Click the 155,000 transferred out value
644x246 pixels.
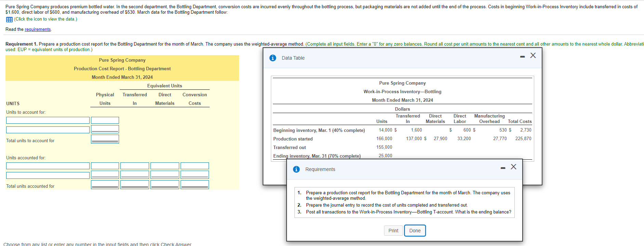384,147
